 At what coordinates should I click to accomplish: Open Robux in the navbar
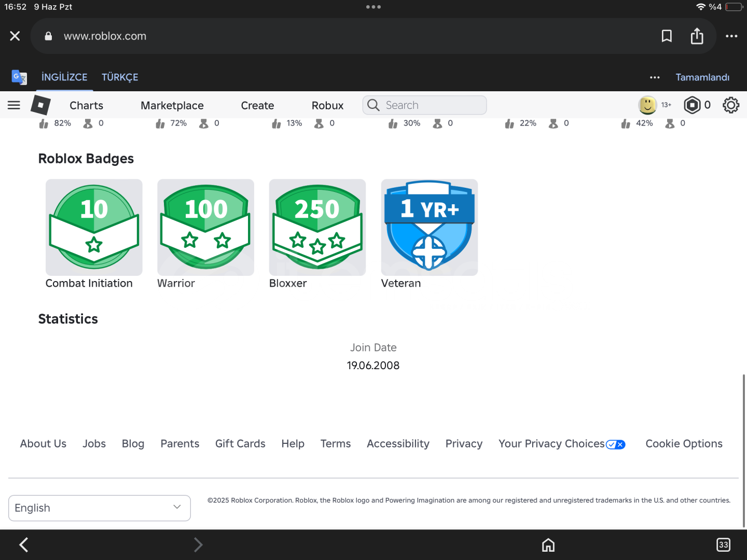327,105
